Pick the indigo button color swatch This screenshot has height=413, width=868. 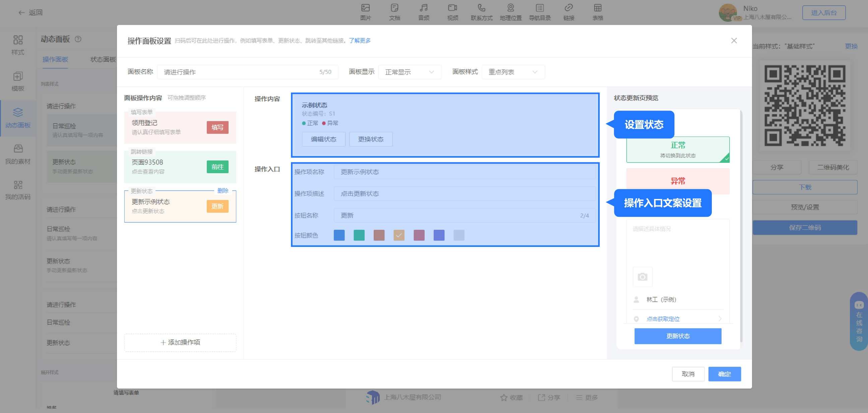[439, 235]
